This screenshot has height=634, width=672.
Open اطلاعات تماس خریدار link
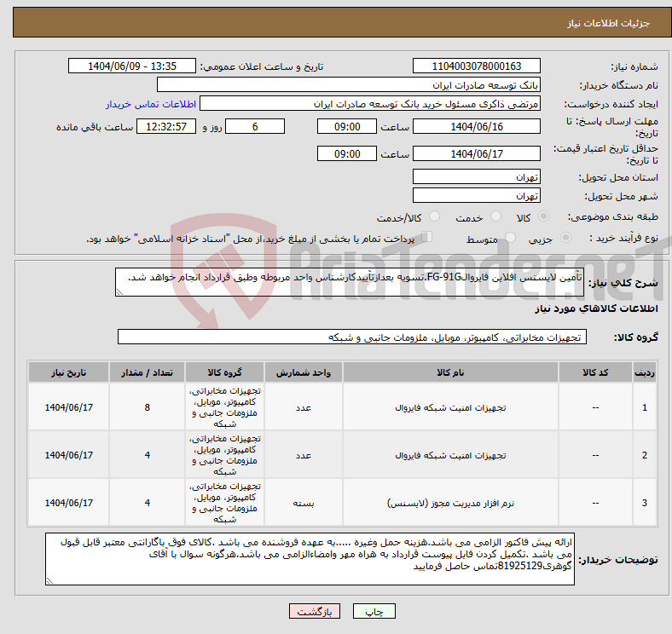click(151, 104)
